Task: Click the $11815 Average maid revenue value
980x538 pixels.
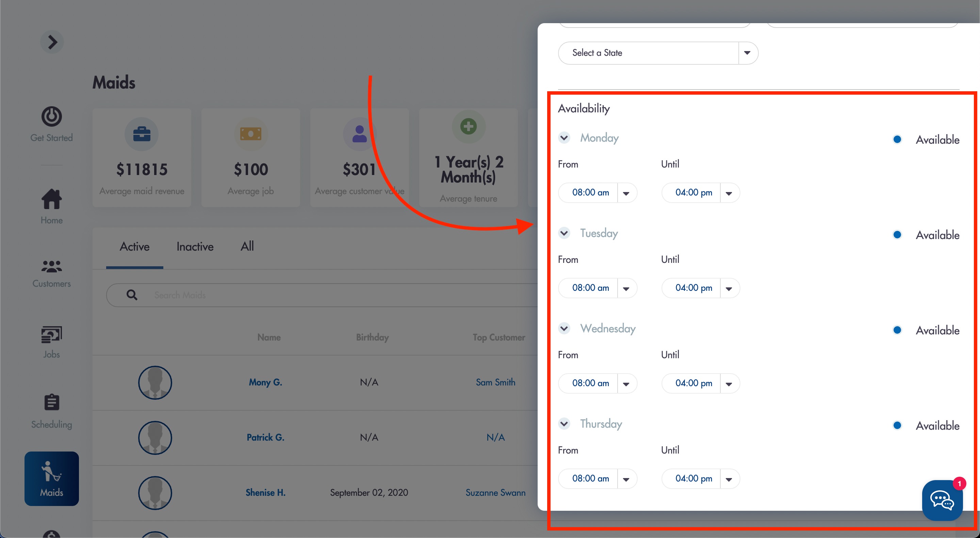Action: tap(142, 170)
